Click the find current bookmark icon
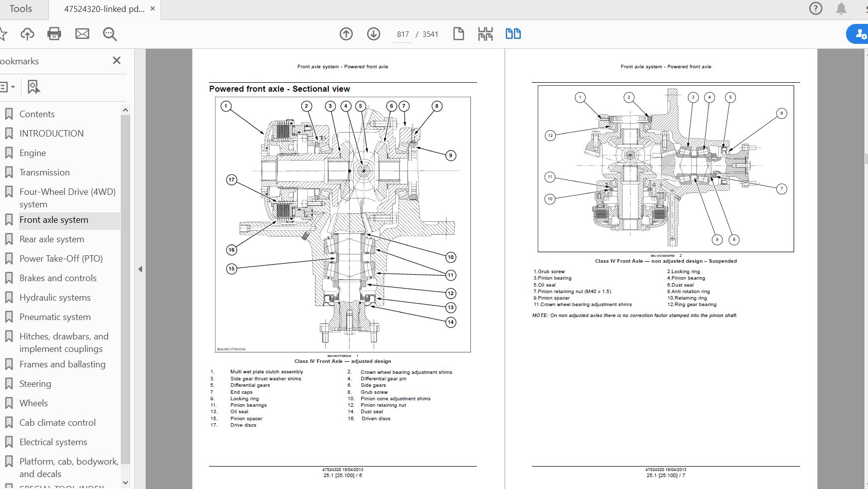The height and width of the screenshot is (489, 868). point(33,87)
